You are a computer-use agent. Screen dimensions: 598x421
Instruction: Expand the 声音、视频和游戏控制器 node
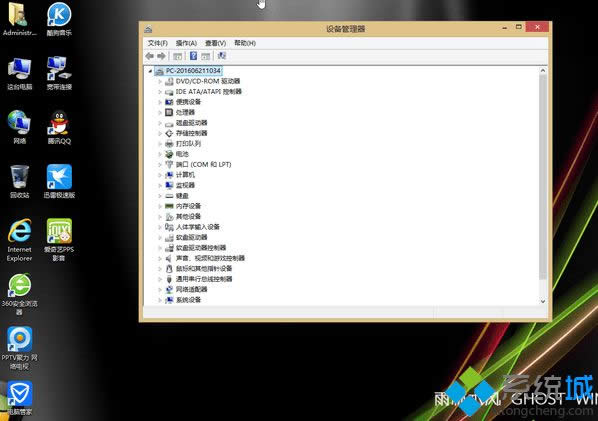coord(160,258)
